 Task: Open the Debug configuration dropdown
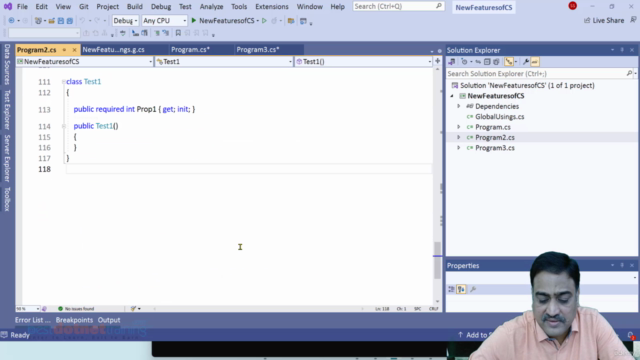tap(125, 20)
